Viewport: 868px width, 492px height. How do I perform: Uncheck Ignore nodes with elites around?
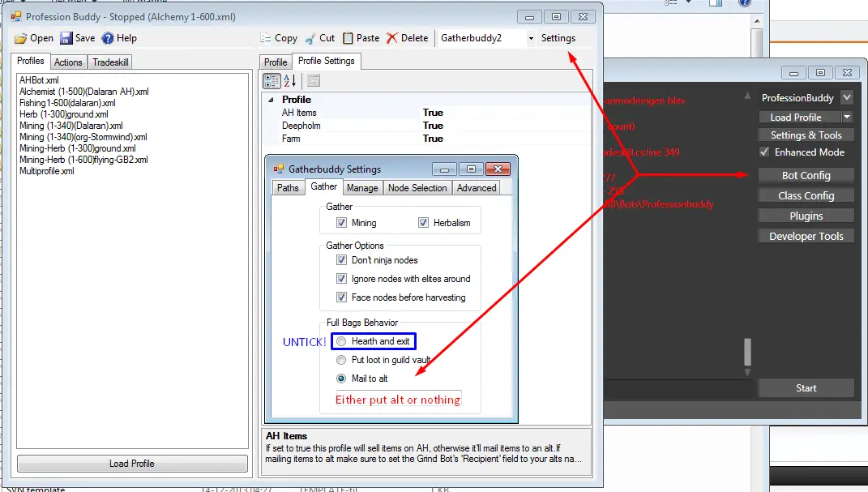point(341,278)
